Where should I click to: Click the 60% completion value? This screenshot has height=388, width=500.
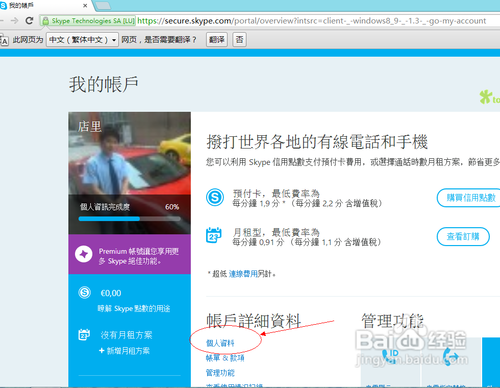tap(172, 207)
